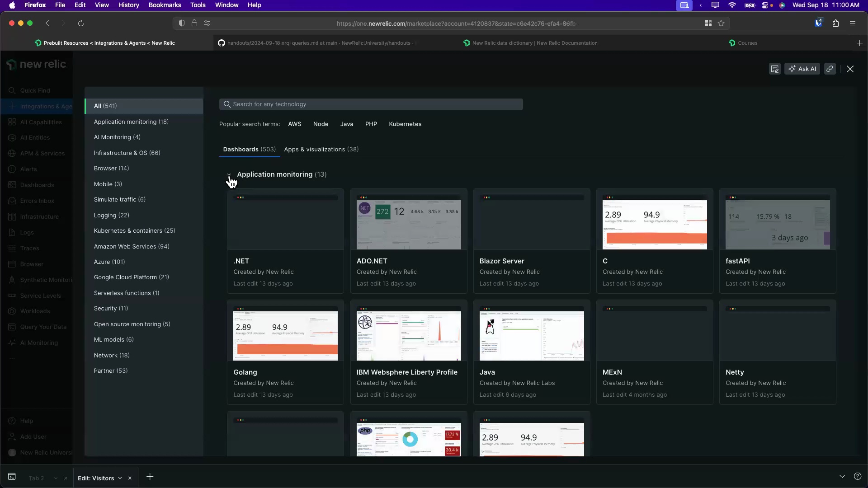Image resolution: width=868 pixels, height=488 pixels.
Task: Select the All (541) category
Action: [144, 106]
